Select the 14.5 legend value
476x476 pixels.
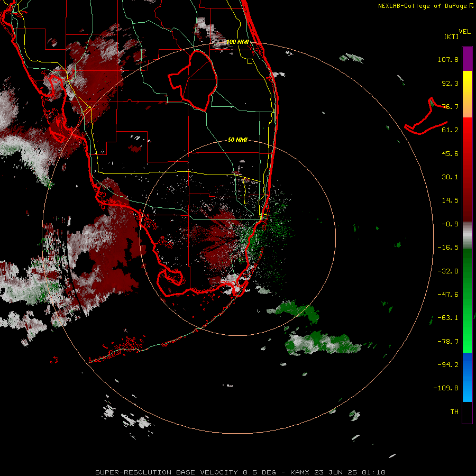[x=450, y=200]
